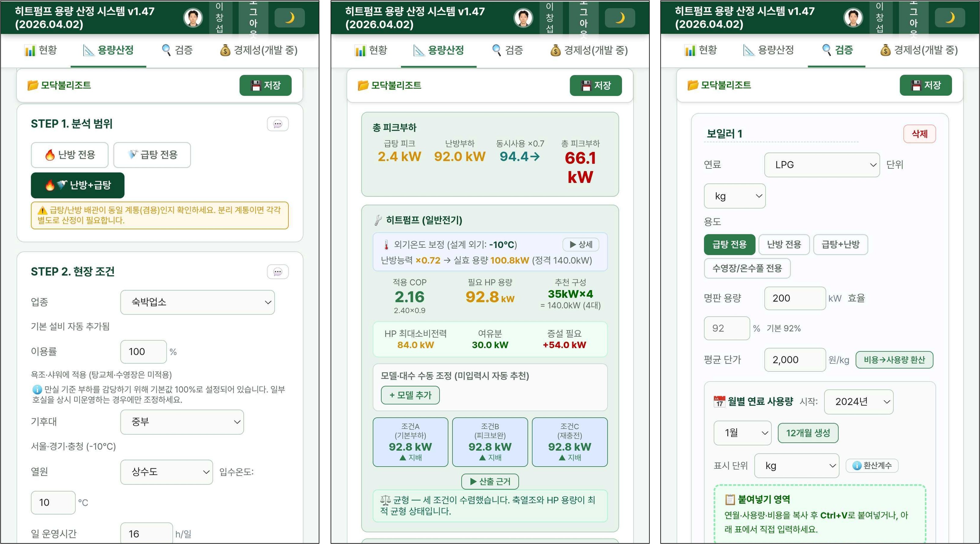The height and width of the screenshot is (544, 980).
Task: Click 저장 button in middle panel
Action: 596,85
